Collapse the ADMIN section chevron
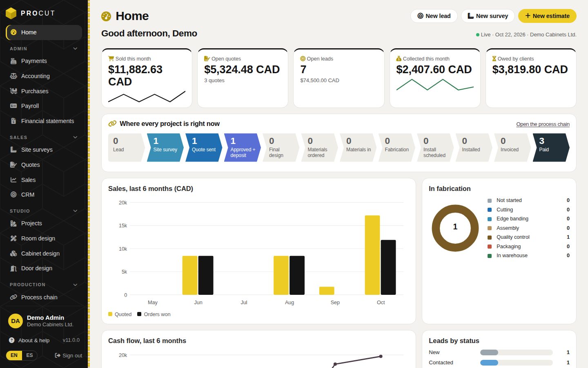 tap(75, 49)
